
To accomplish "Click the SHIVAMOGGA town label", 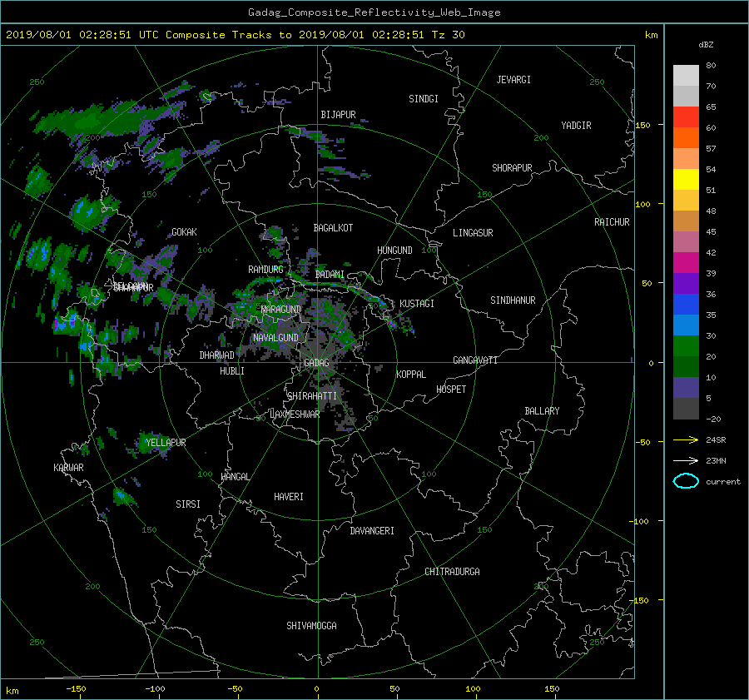I will coord(311,626).
